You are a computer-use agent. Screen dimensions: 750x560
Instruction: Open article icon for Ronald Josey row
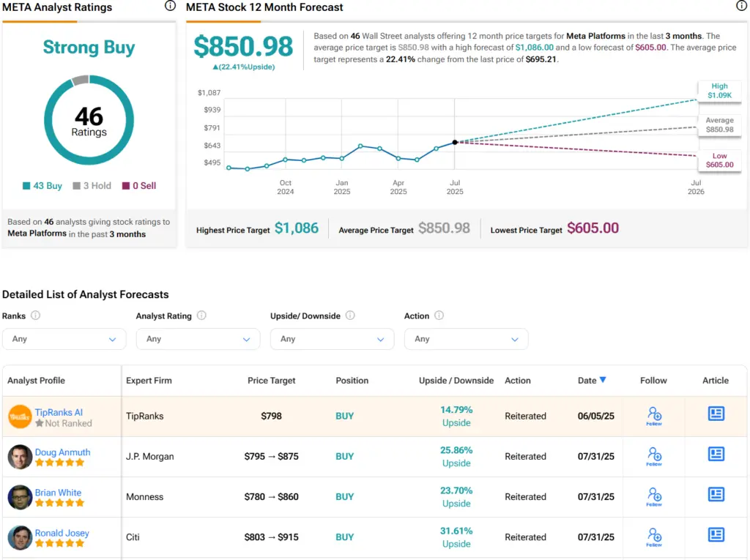pos(716,534)
